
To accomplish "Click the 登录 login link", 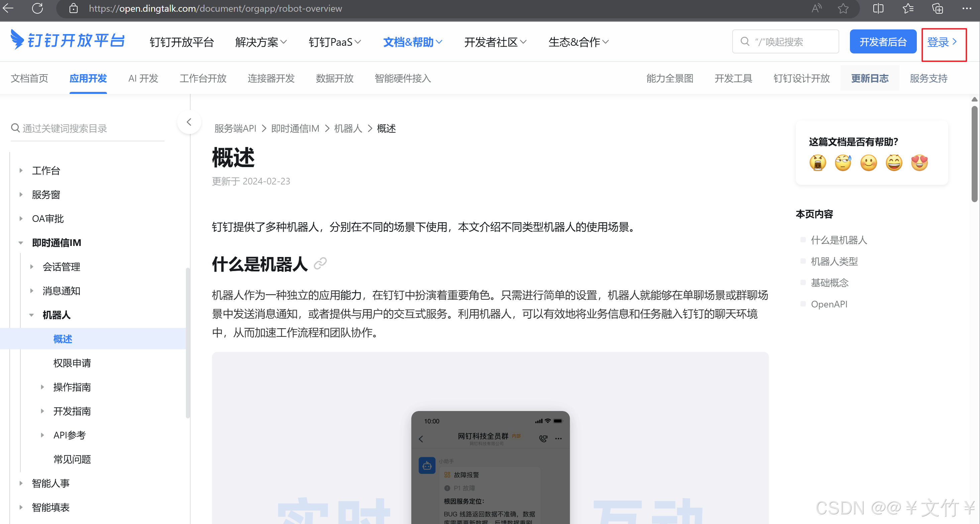I will click(x=942, y=42).
